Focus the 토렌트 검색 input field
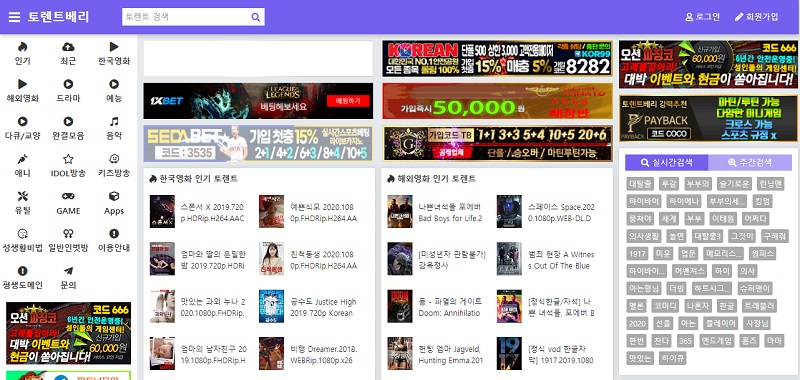Image resolution: width=800 pixels, height=380 pixels. coord(186,17)
